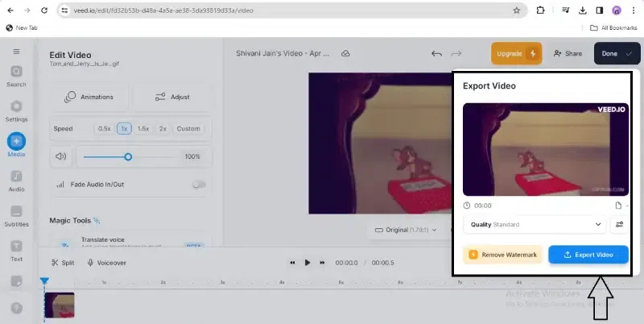The width and height of the screenshot is (644, 324).
Task: Mute the clip with the speaker icon
Action: pos(61,156)
